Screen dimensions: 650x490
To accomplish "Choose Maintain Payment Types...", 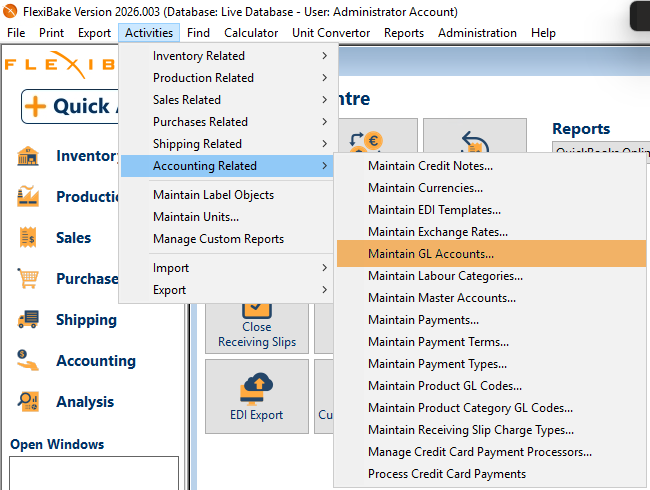I will (x=491, y=364).
